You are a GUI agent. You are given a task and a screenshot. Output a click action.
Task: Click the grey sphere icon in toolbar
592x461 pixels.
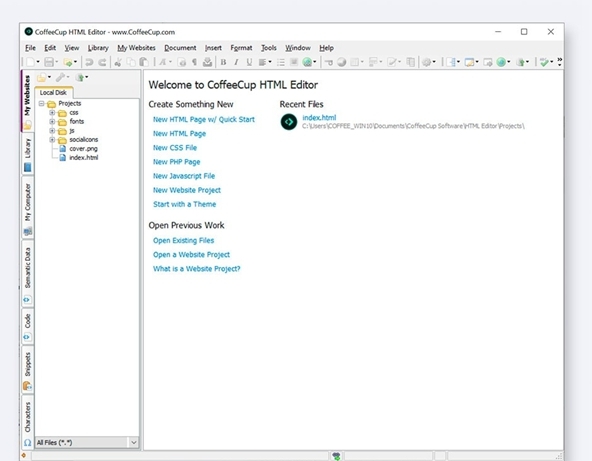point(342,62)
